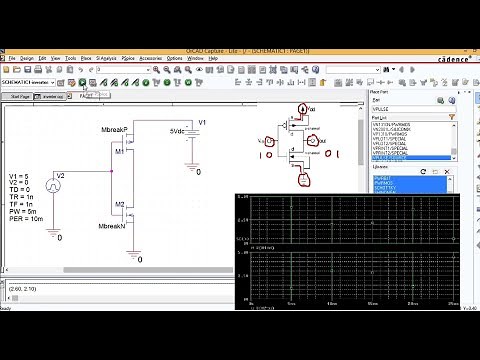The image size is (480, 360).
Task: Toggle the green I bias display icon
Action: 167,82
